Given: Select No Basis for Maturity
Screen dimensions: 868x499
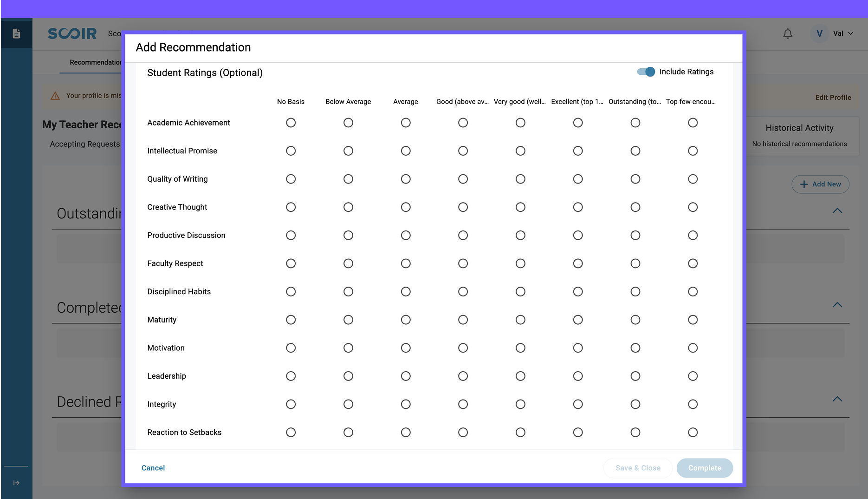Looking at the screenshot, I should (291, 320).
